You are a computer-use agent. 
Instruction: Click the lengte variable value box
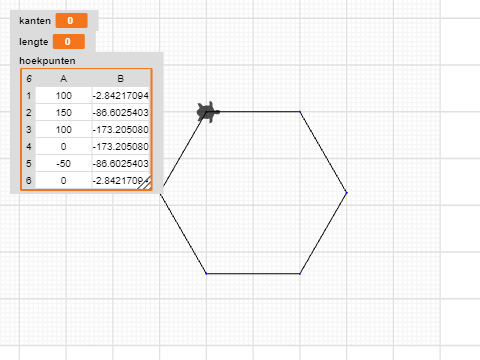coord(69,42)
